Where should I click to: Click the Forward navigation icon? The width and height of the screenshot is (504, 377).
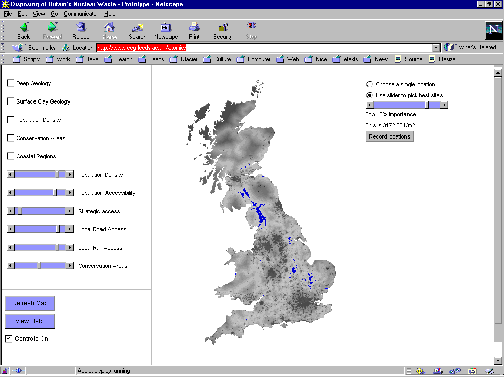[52, 27]
